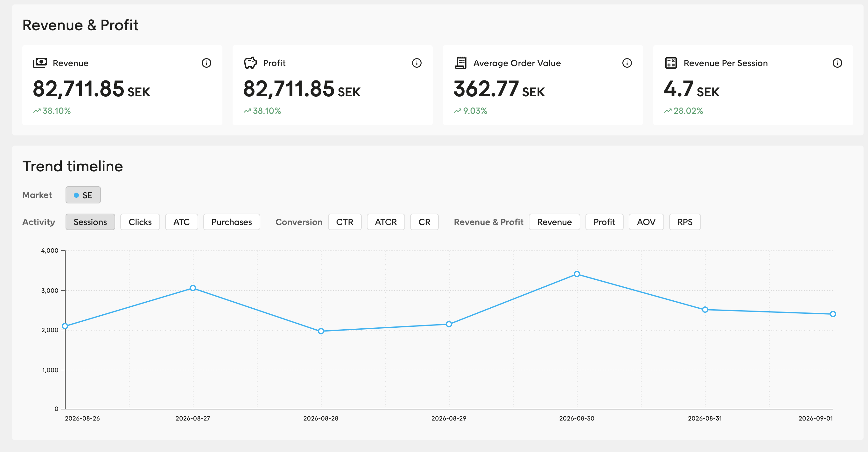Click the calculator icon for Revenue Per Session
Image resolution: width=868 pixels, height=452 pixels.
pyautogui.click(x=671, y=63)
